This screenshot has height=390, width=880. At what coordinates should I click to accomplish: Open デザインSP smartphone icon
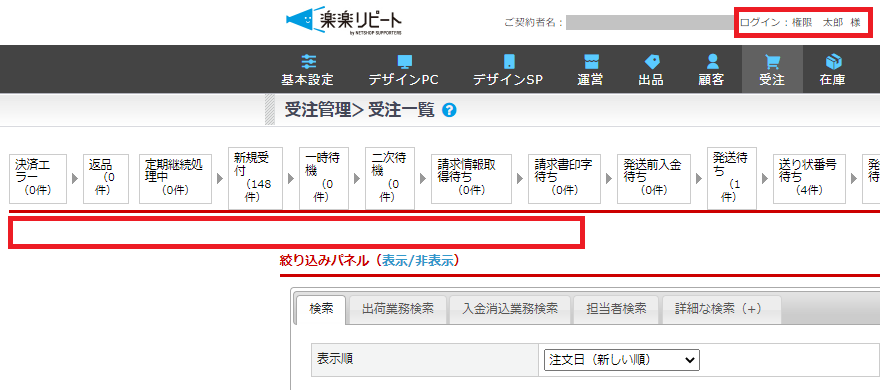(x=508, y=62)
